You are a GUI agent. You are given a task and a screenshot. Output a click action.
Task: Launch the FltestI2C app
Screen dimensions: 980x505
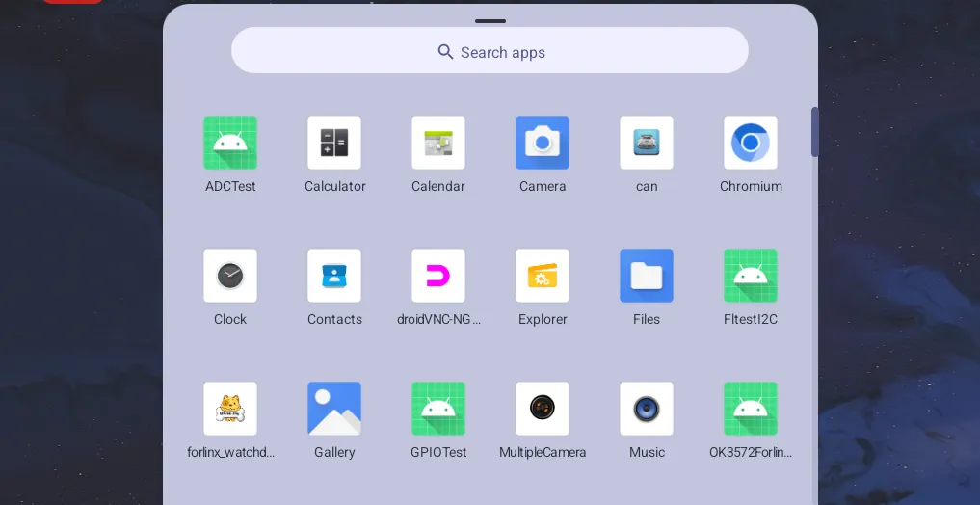pyautogui.click(x=751, y=276)
